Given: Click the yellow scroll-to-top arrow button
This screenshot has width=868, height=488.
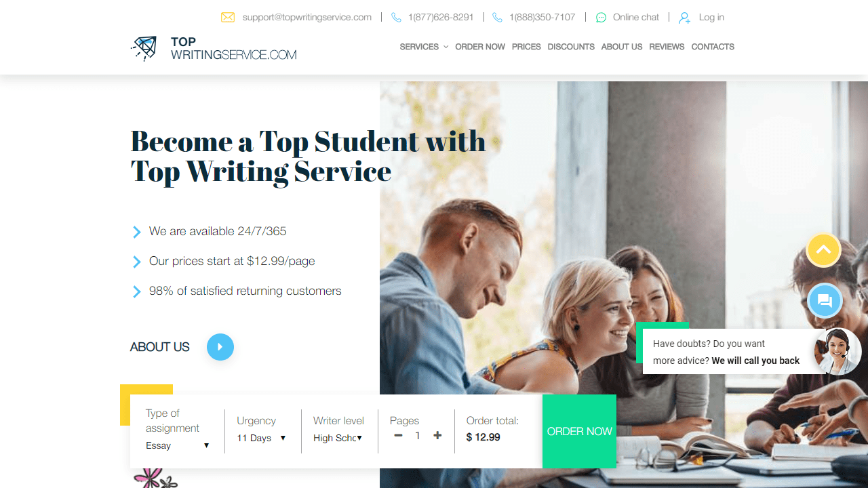Looking at the screenshot, I should [x=824, y=250].
